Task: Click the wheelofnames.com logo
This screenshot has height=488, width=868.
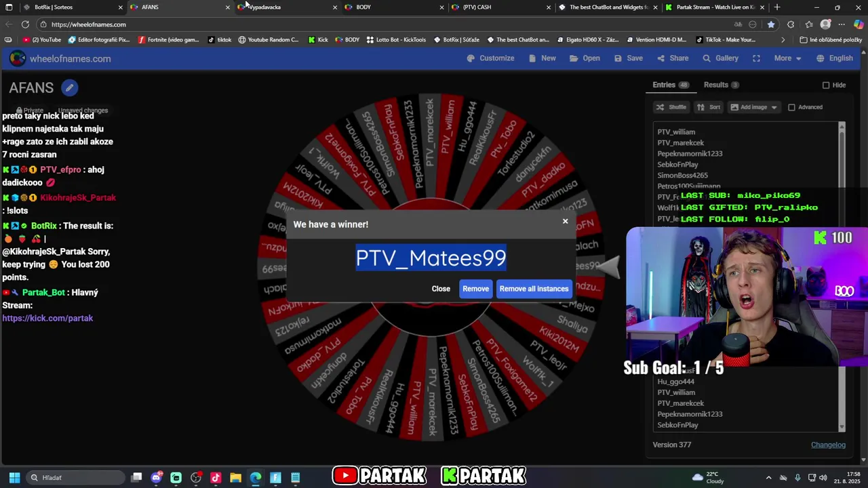Action: pyautogui.click(x=60, y=59)
